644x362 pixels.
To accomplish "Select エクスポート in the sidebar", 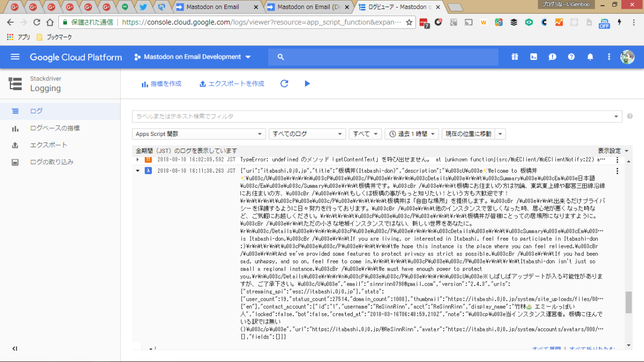I will (48, 145).
